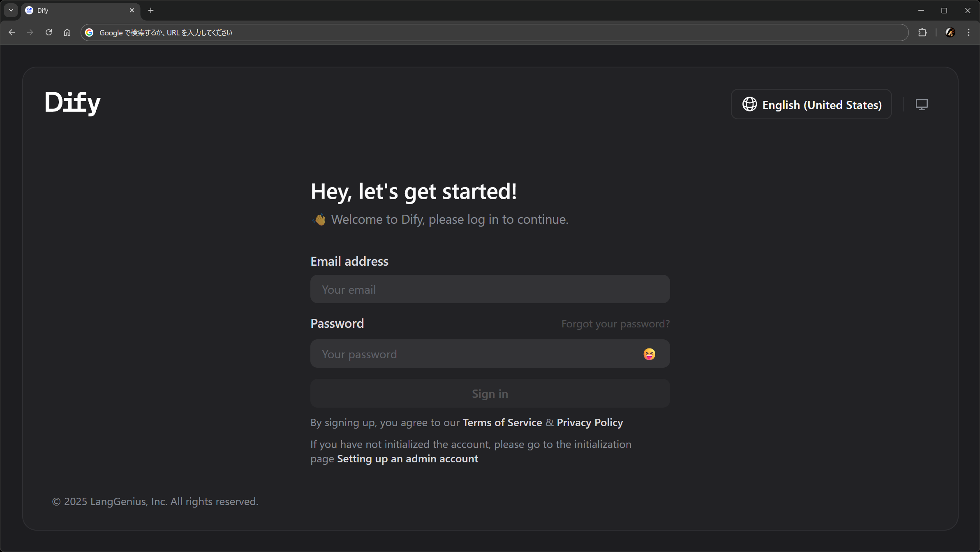This screenshot has width=980, height=552.
Task: Click the Your email input field
Action: 490,289
